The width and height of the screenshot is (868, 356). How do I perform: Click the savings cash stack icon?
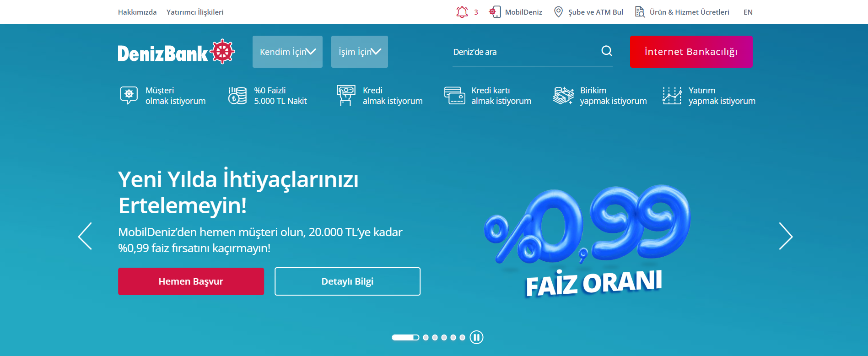tap(563, 95)
